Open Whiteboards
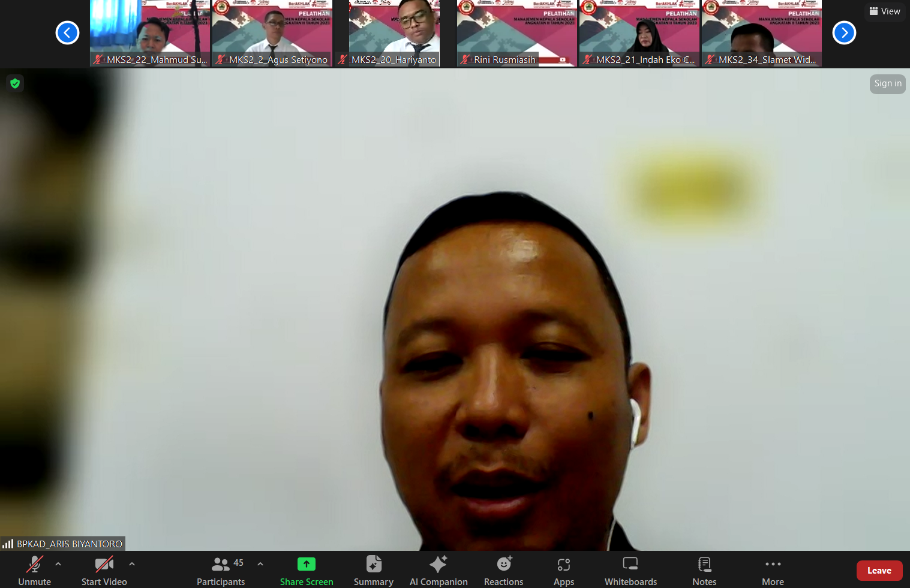 click(x=630, y=571)
